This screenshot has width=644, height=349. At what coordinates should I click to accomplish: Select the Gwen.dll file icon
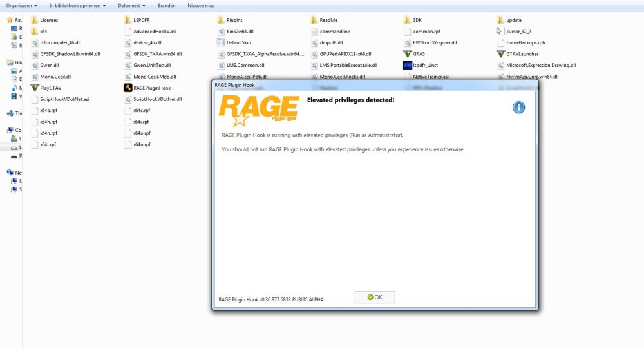[35, 65]
